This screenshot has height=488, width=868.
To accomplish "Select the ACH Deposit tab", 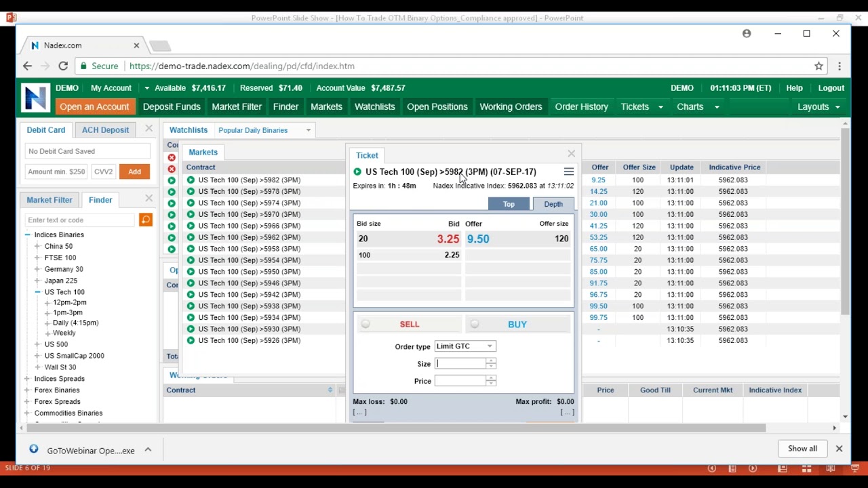I will (x=105, y=129).
